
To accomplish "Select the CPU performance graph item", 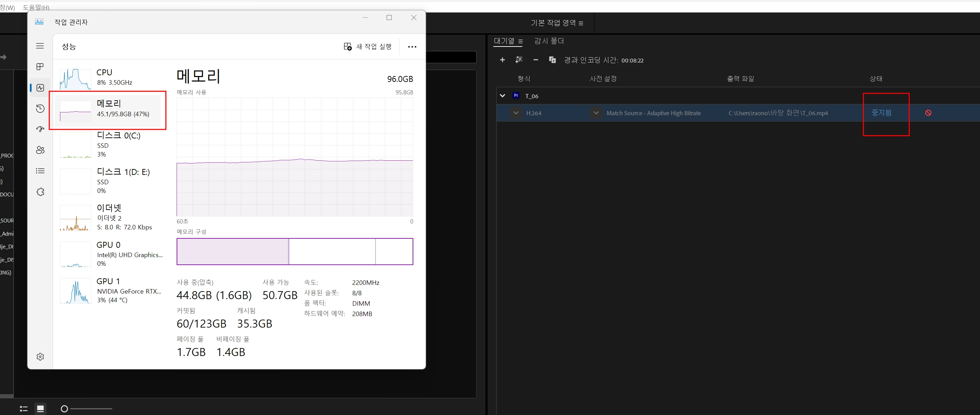I will [110, 77].
